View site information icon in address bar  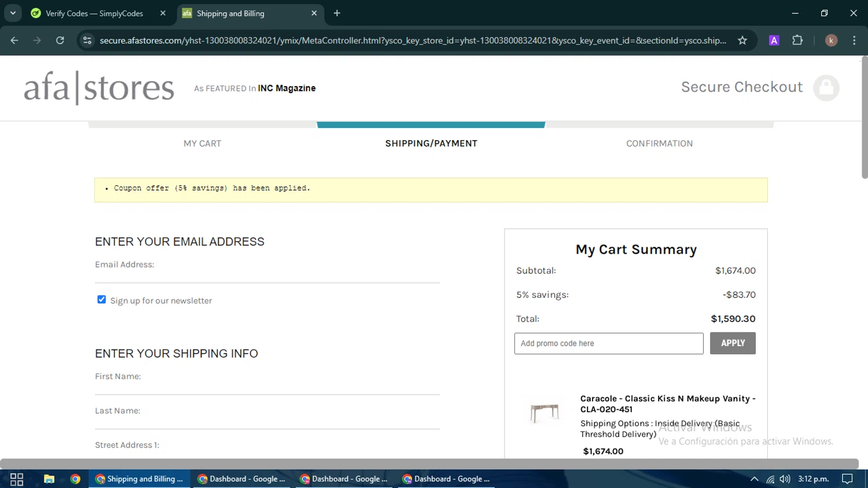pyautogui.click(x=87, y=41)
